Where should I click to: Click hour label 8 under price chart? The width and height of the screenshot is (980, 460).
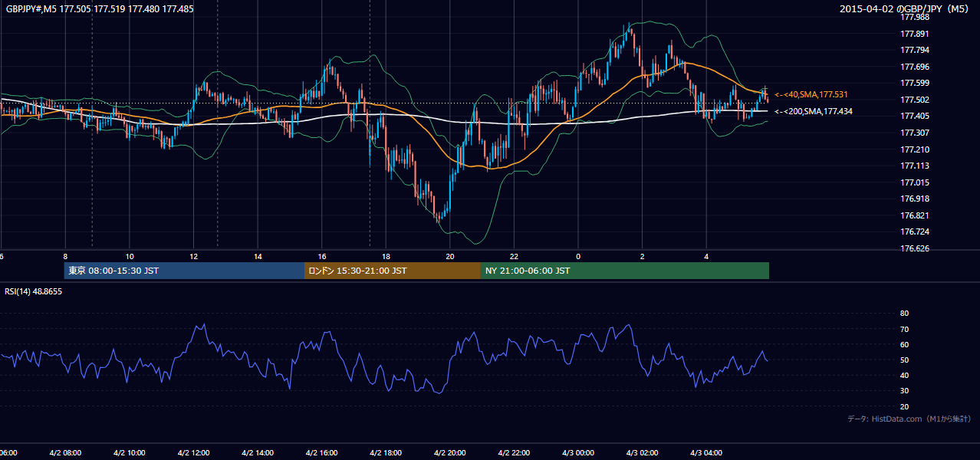pos(65,256)
